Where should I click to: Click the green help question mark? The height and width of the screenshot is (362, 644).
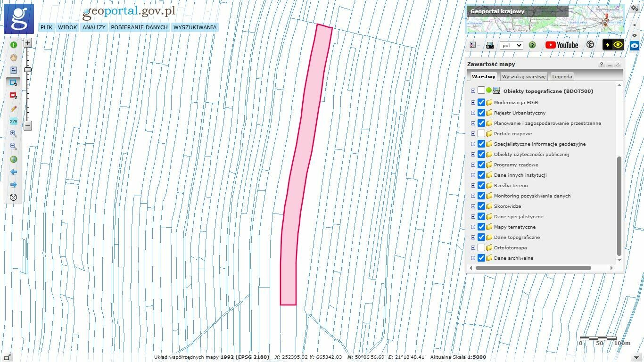pos(532,45)
